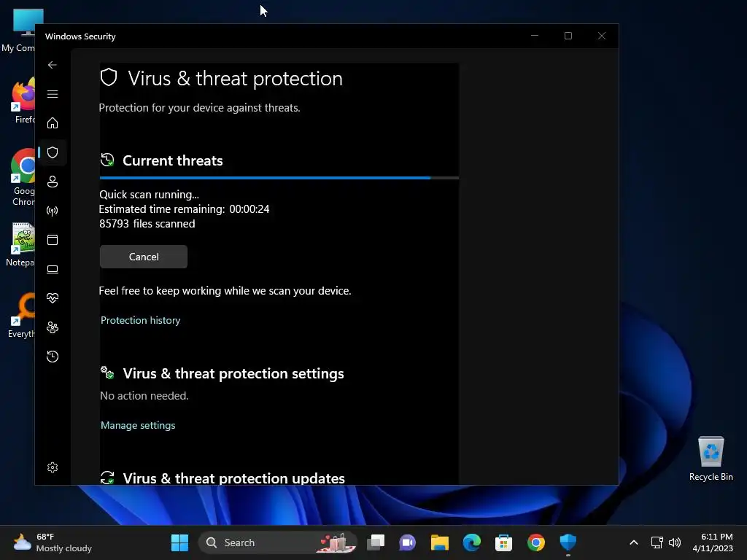This screenshot has height=560, width=747.
Task: Click the Estimated time remaining text
Action: (x=184, y=209)
